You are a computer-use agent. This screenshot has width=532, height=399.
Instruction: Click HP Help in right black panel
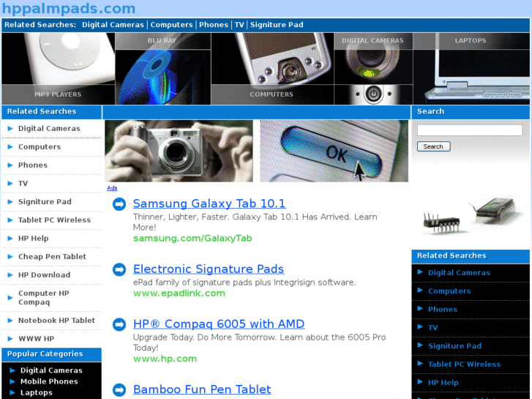click(x=443, y=383)
